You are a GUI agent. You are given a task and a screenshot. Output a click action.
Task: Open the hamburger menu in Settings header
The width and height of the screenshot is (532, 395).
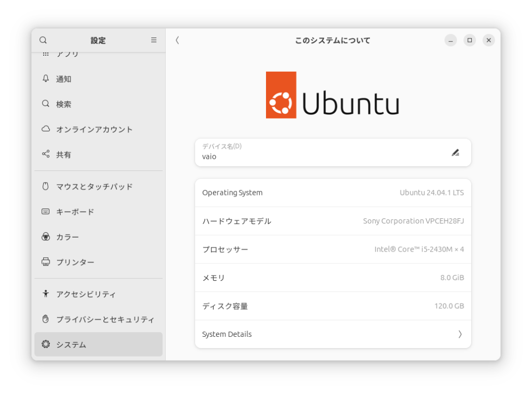153,40
